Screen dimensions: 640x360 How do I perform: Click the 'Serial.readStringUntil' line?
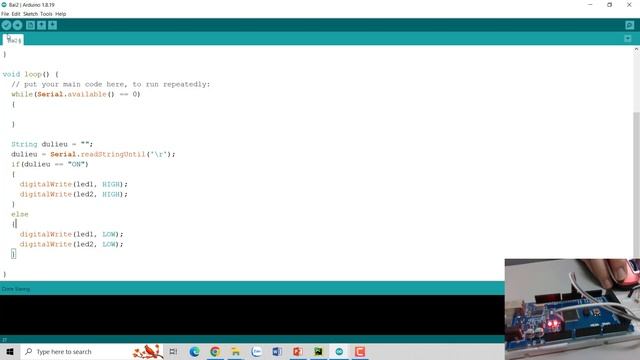pos(93,154)
